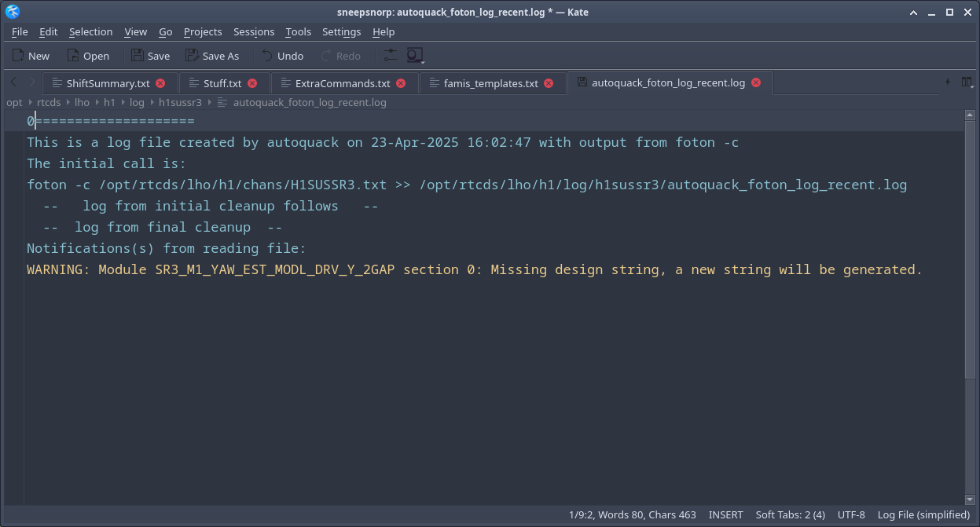Viewport: 980px width, 527px height.
Task: Click the scroll-up arrow of the editor scrollbar
Action: click(969, 116)
